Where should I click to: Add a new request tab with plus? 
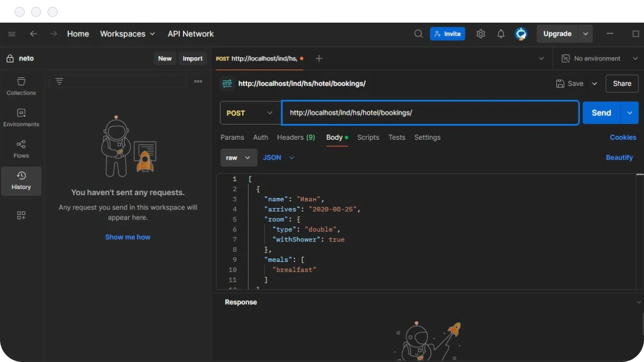pos(319,59)
